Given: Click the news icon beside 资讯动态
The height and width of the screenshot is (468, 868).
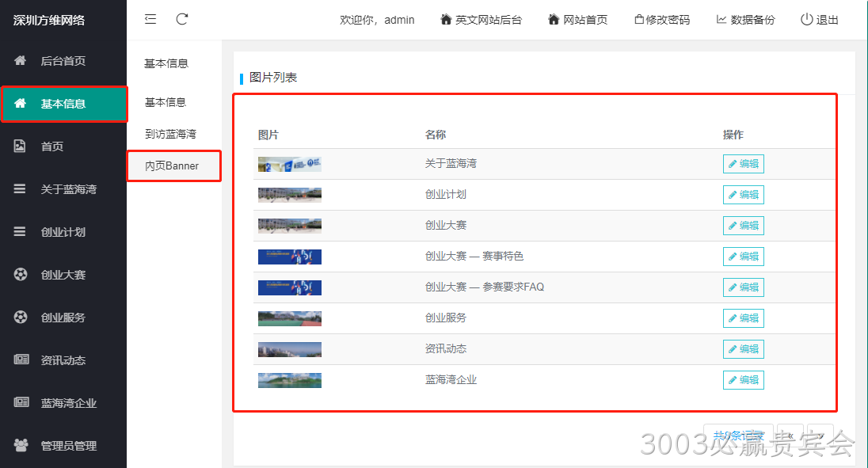Looking at the screenshot, I should coord(21,360).
